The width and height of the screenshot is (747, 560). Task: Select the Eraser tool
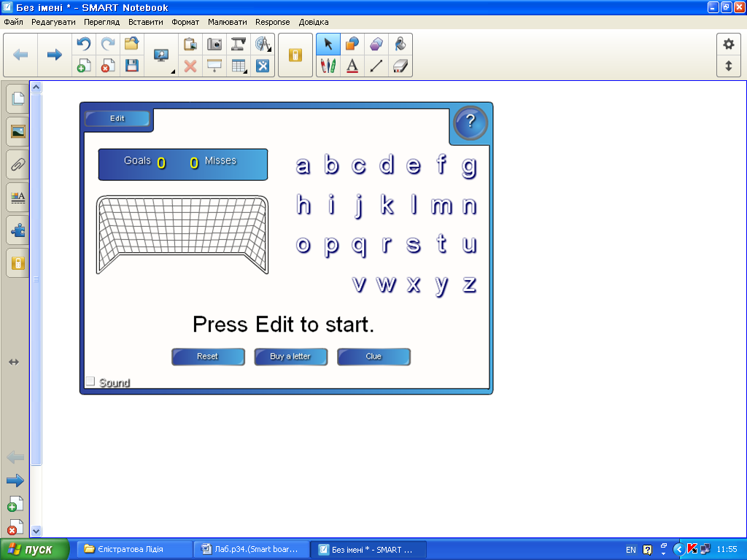400,66
